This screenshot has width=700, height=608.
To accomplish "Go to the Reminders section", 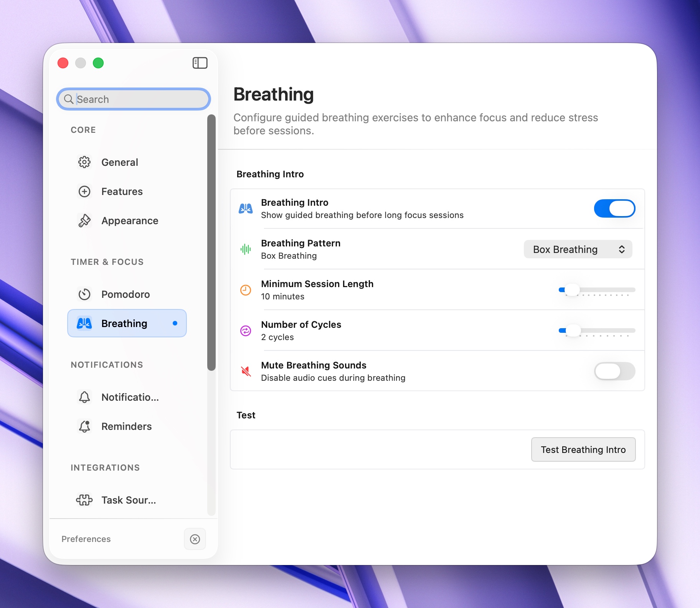I will pyautogui.click(x=126, y=426).
